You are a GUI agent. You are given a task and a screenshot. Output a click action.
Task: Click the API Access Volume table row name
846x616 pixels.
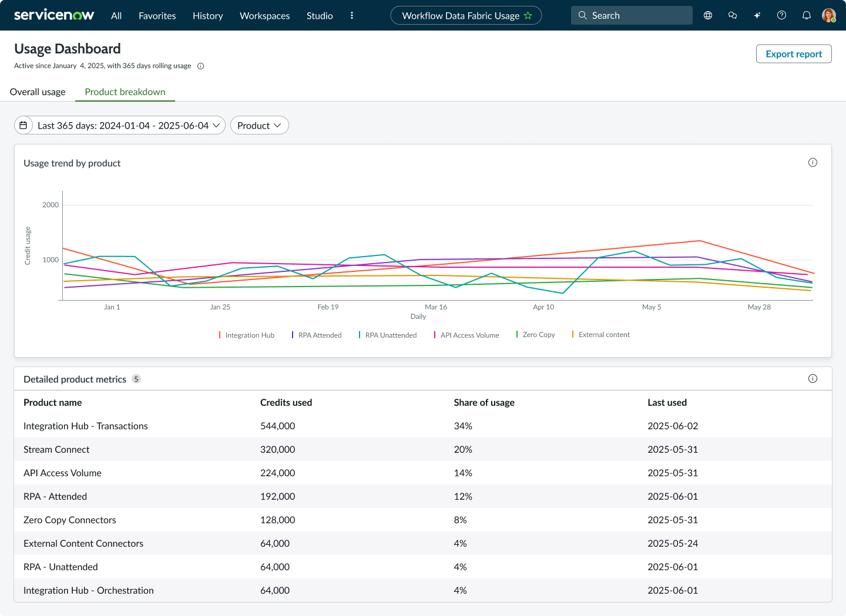point(62,473)
